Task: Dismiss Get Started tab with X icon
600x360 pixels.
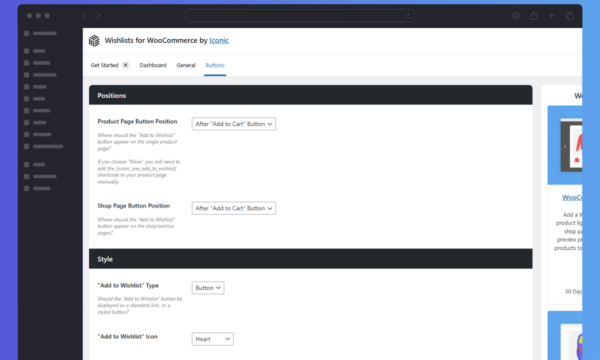Action: (x=126, y=65)
